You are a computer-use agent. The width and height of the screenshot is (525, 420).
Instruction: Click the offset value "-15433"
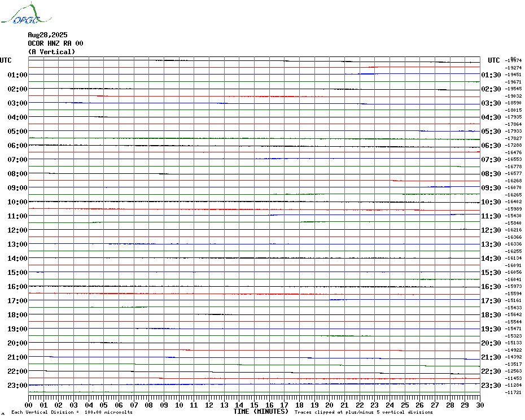[513, 308]
